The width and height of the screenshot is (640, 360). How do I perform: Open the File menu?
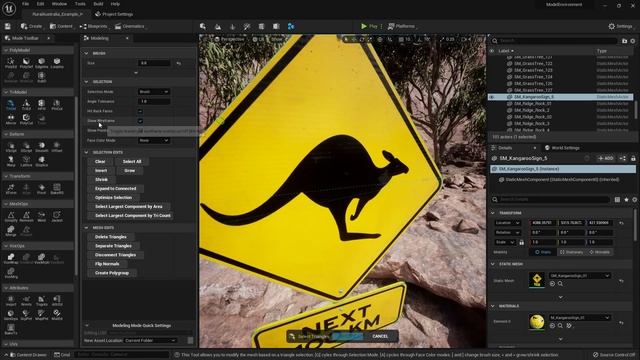click(25, 4)
